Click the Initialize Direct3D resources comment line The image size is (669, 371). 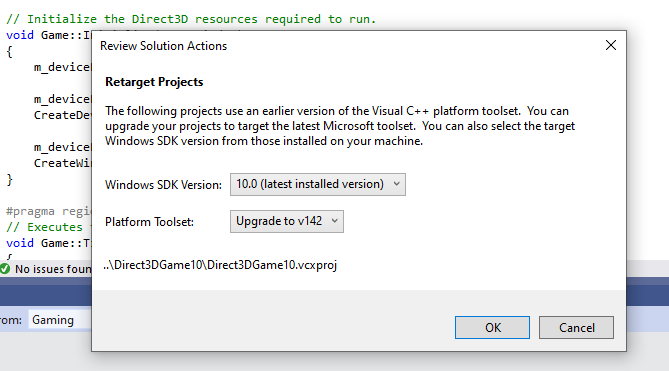[x=191, y=19]
